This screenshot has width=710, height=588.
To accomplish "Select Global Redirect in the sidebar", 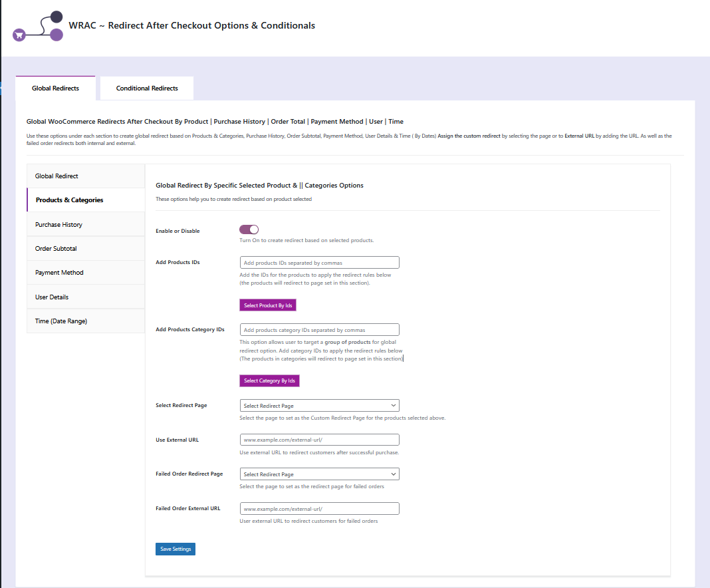I will click(86, 176).
